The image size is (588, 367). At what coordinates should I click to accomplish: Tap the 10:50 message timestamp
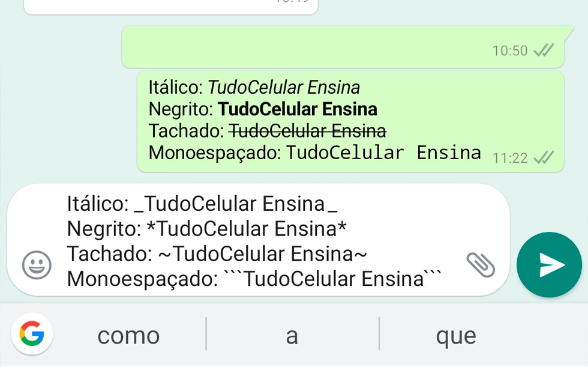[509, 51]
